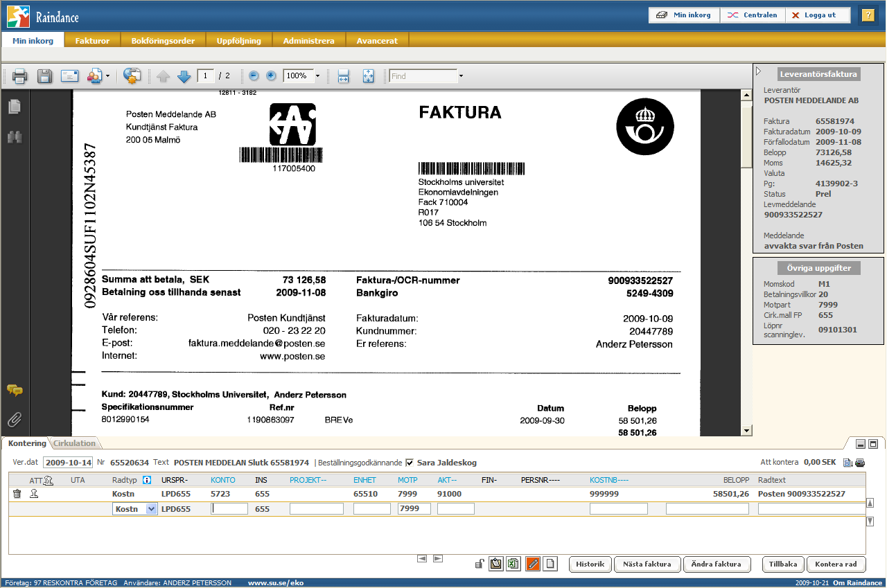Image resolution: width=887 pixels, height=588 pixels.
Task: Show the Pages panel in PDF sidebar
Action: [14, 107]
